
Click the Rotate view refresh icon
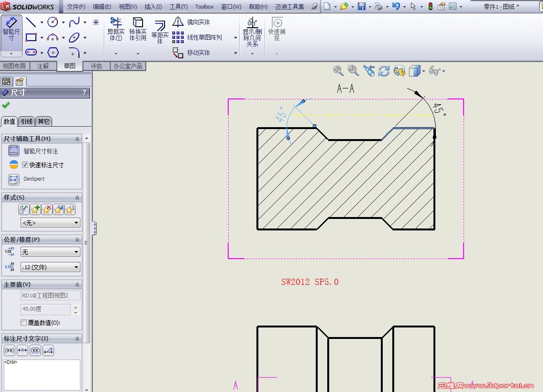click(384, 71)
